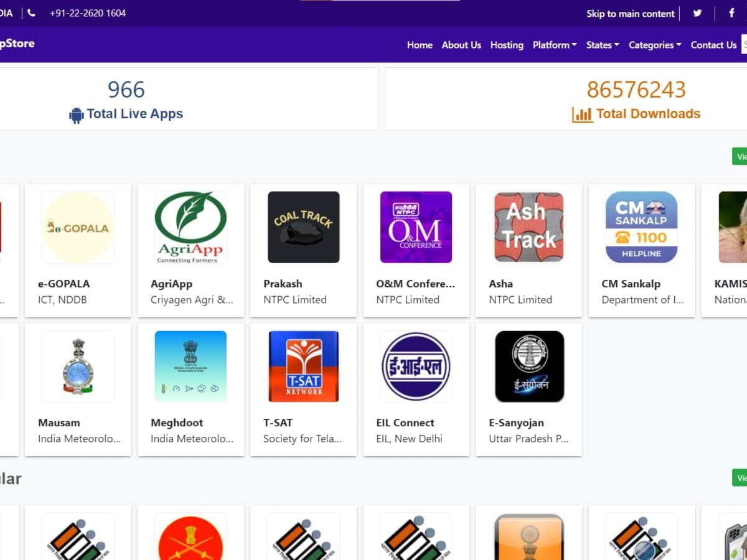
Task: Click 'NTPC Limited' under Prakash
Action: pos(295,300)
